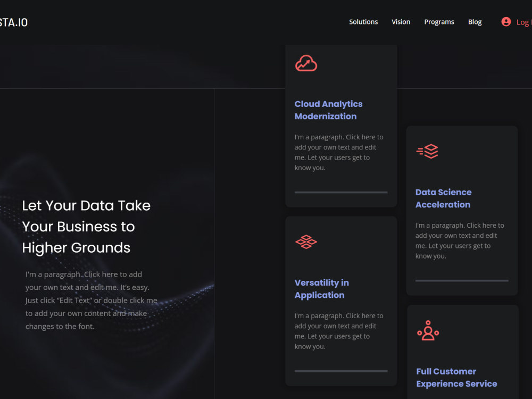Click the cloud analytics icon

tap(306, 63)
